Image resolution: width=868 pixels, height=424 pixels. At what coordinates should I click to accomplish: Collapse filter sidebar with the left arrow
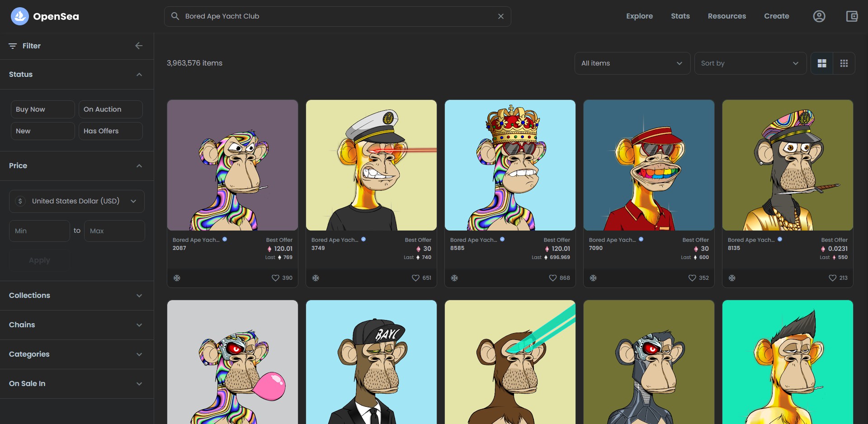click(x=139, y=46)
